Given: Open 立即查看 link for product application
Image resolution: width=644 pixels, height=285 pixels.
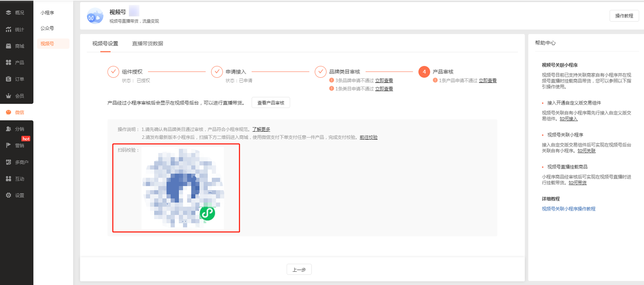Looking at the screenshot, I should [487, 81].
